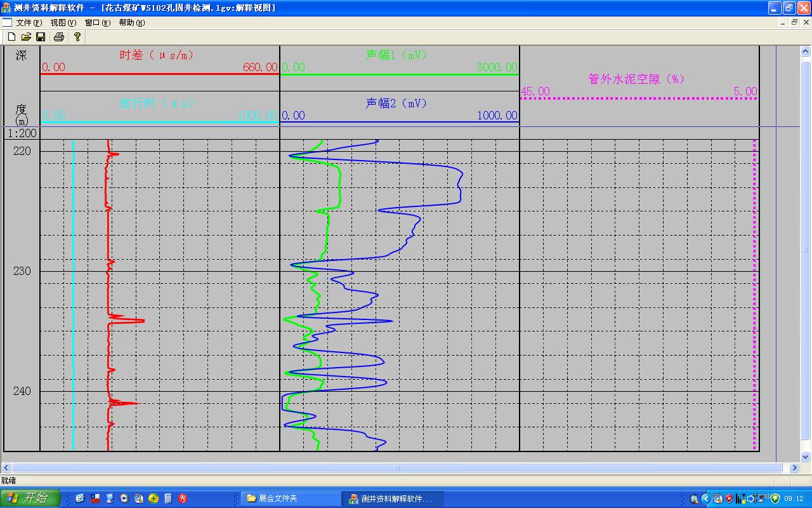Click the magnifier tray icon
The image size is (812, 508).
[x=717, y=499]
